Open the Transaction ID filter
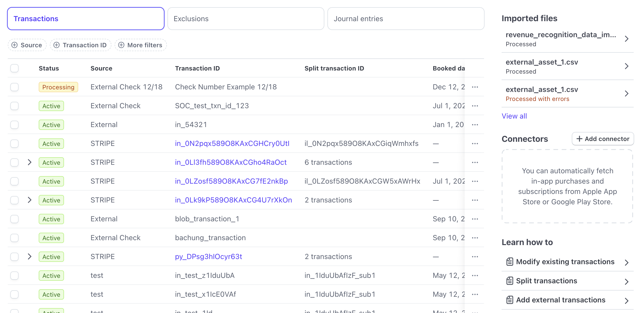Image resolution: width=644 pixels, height=313 pixels. (x=81, y=45)
